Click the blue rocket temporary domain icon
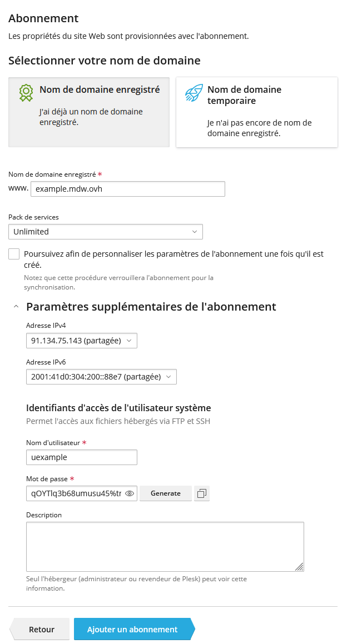This screenshot has height=644, width=347. (194, 93)
